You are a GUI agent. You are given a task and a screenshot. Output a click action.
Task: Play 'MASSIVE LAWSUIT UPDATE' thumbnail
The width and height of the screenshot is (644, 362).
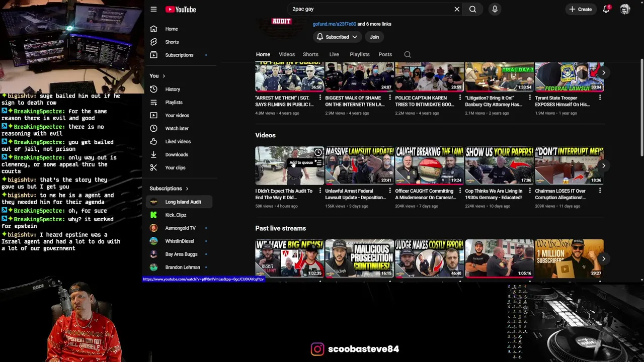point(359,165)
